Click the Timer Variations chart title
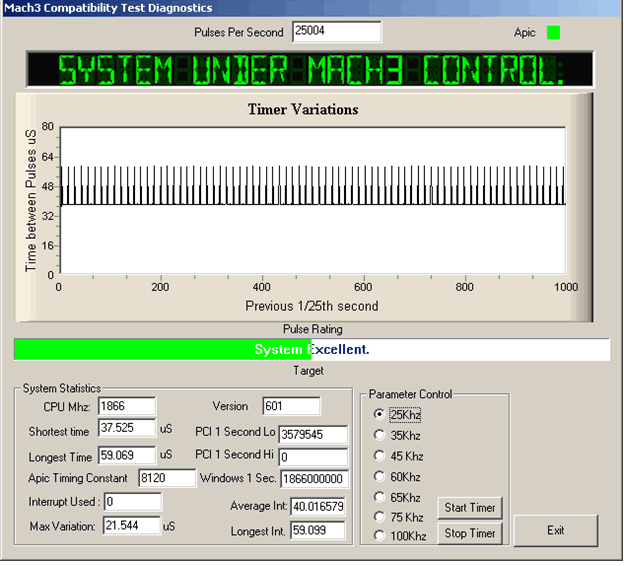Screen dimensions: 624x566 (303, 109)
